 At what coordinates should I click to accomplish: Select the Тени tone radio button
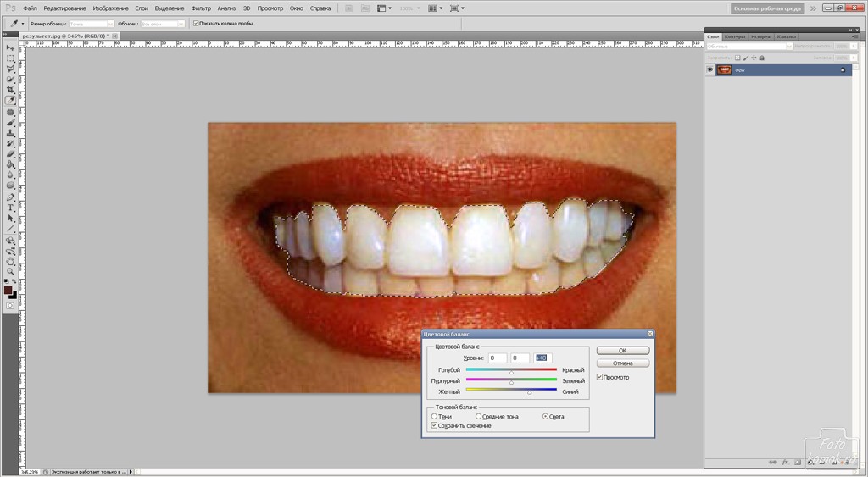(x=435, y=416)
